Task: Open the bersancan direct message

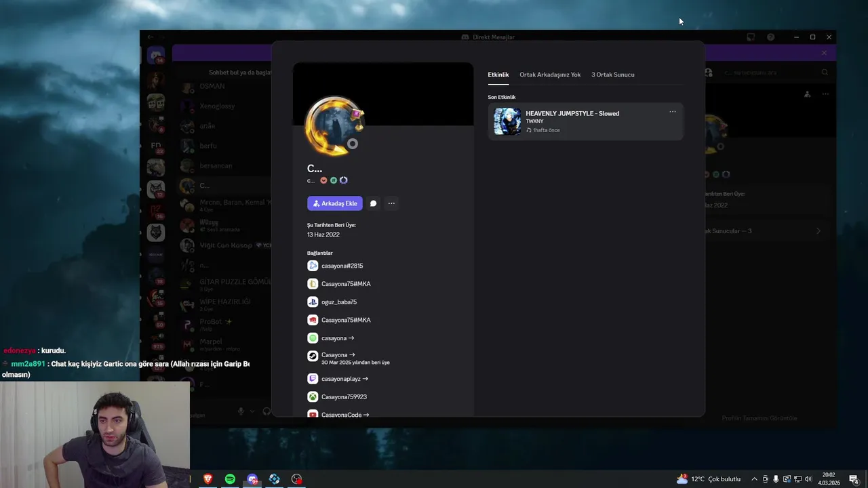Action: 225,165
